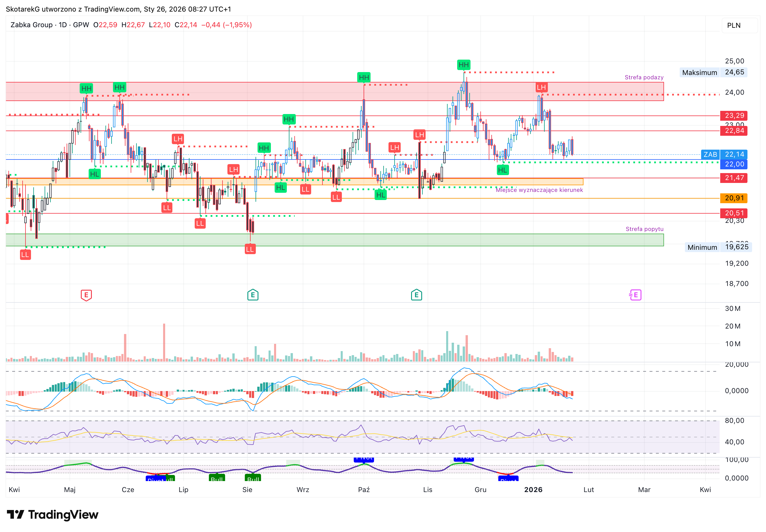The image size is (766, 532).
Task: Click the Bull marker below Sie low
Action: [x=253, y=478]
